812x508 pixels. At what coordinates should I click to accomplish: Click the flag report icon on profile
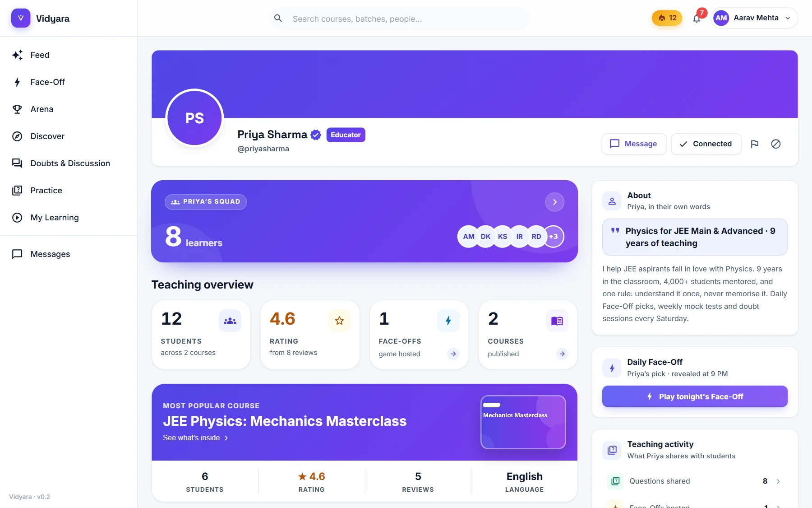pos(754,144)
